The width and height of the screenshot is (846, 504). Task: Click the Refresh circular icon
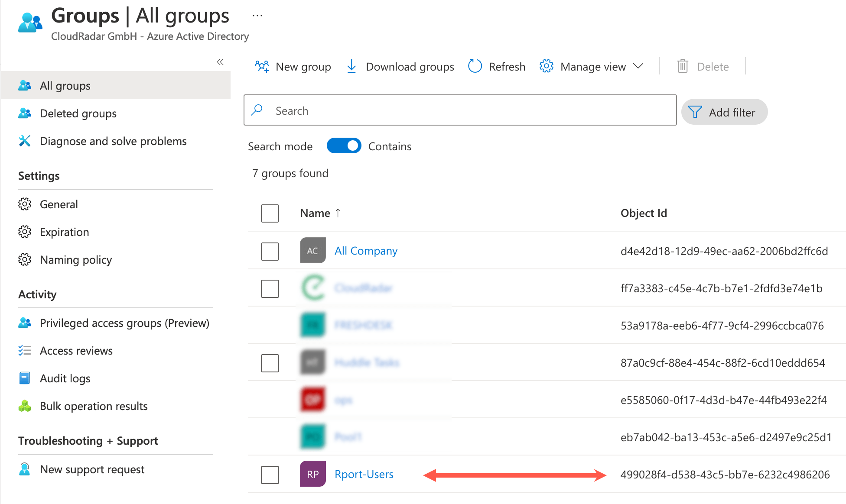[x=475, y=66]
